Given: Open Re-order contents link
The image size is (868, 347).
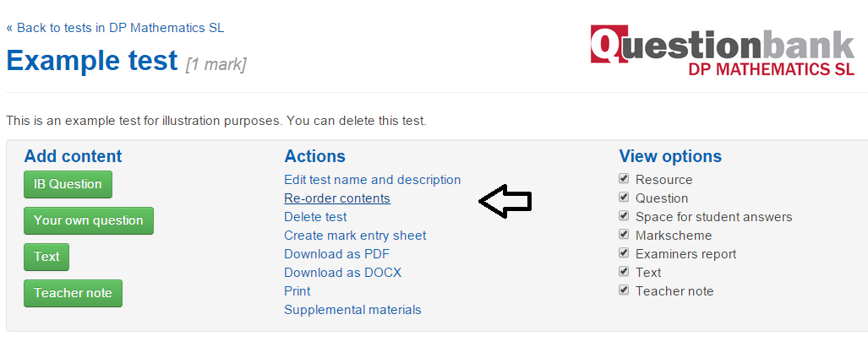Looking at the screenshot, I should [x=337, y=198].
